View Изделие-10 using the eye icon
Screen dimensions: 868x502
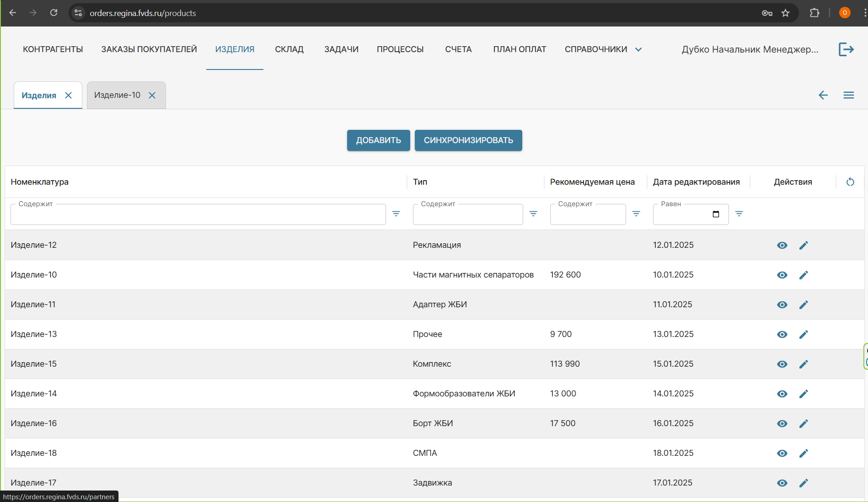click(782, 275)
